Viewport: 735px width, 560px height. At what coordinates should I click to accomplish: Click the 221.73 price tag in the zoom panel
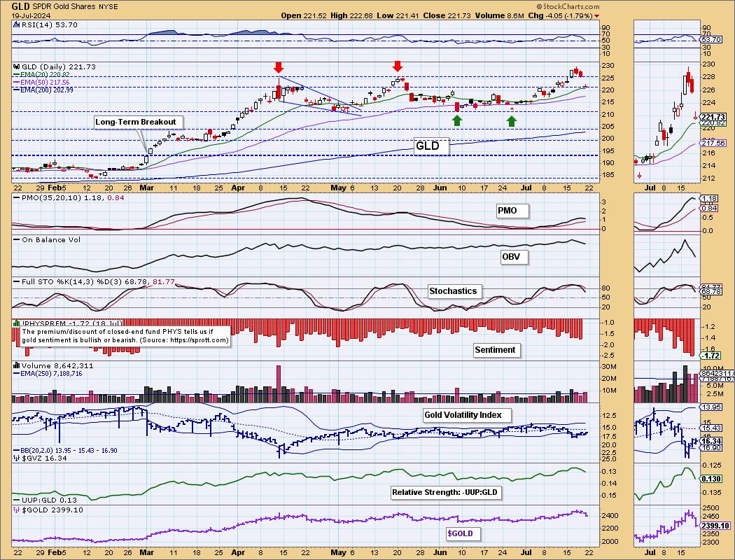713,117
